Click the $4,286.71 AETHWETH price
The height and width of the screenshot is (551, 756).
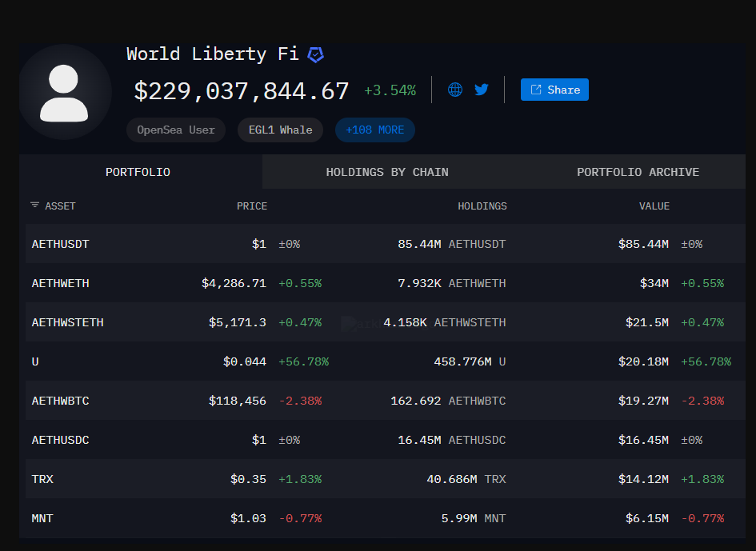[x=234, y=283]
